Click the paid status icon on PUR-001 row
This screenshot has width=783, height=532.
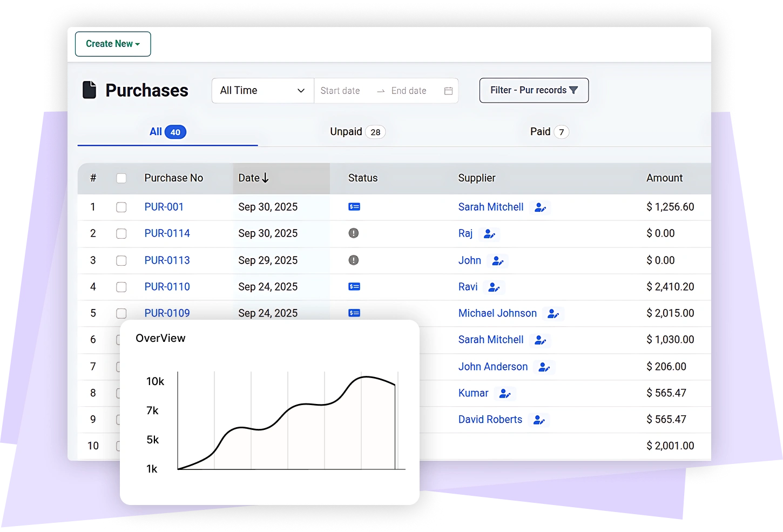[x=354, y=207]
